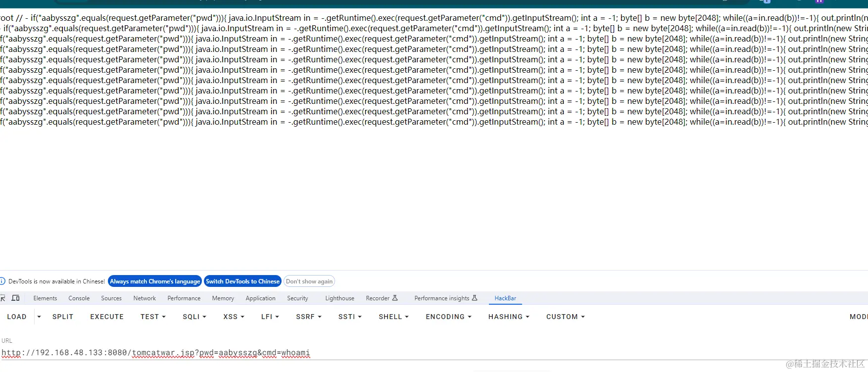Expand the SSRF dropdown menu
The image size is (868, 372).
(309, 317)
